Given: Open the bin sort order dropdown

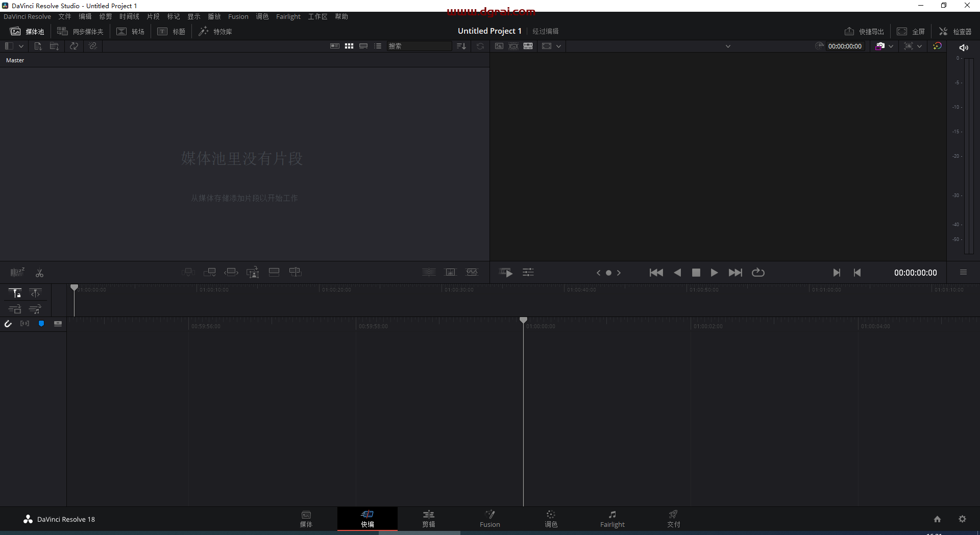Looking at the screenshot, I should click(x=461, y=45).
